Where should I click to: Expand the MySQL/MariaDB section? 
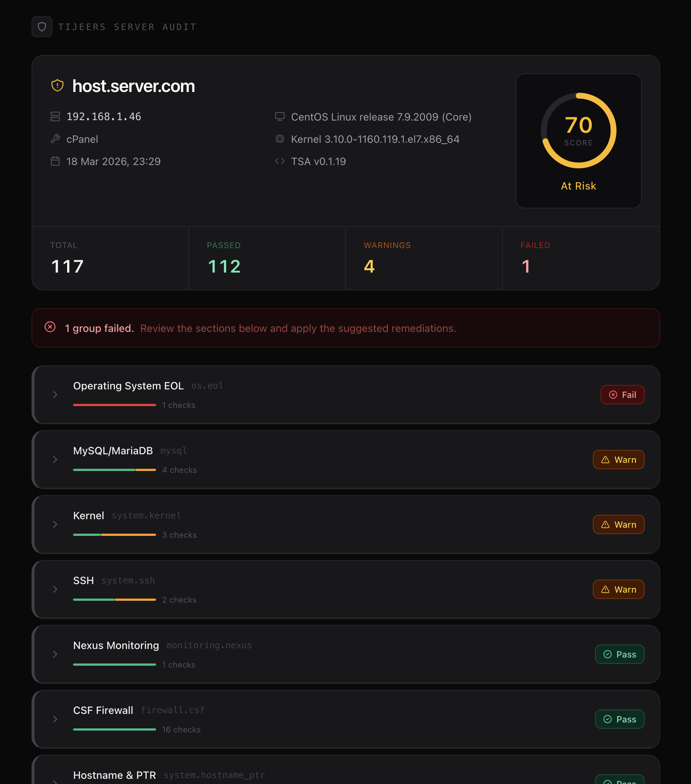(55, 459)
